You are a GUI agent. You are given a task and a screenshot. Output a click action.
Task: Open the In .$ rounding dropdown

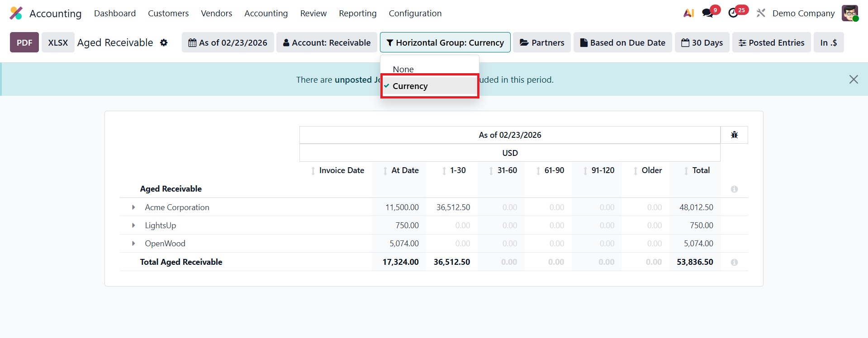(829, 42)
